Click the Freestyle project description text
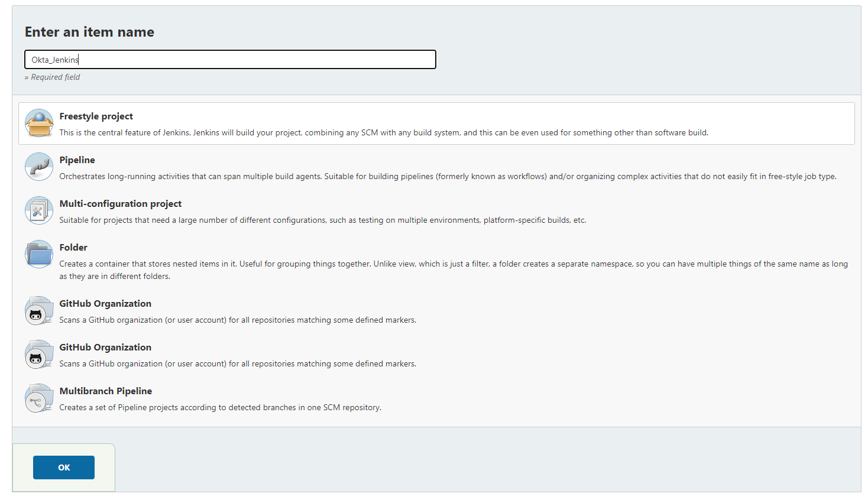The height and width of the screenshot is (500, 868). tap(383, 133)
